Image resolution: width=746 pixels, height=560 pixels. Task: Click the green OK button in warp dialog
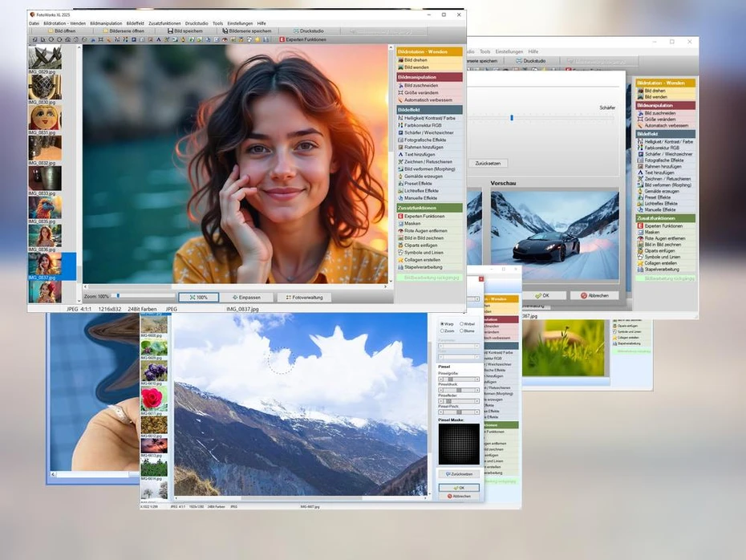pos(459,487)
